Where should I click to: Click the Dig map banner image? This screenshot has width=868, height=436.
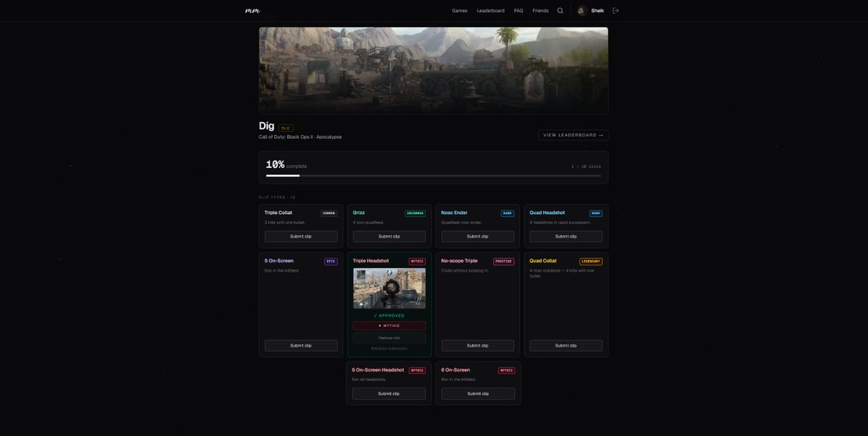pos(433,71)
